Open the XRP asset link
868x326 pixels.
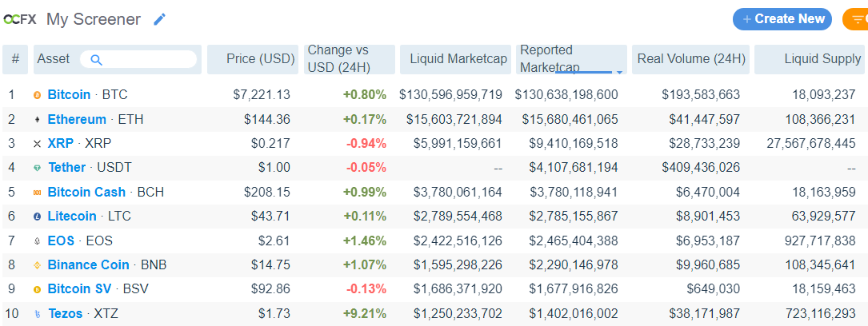point(60,143)
